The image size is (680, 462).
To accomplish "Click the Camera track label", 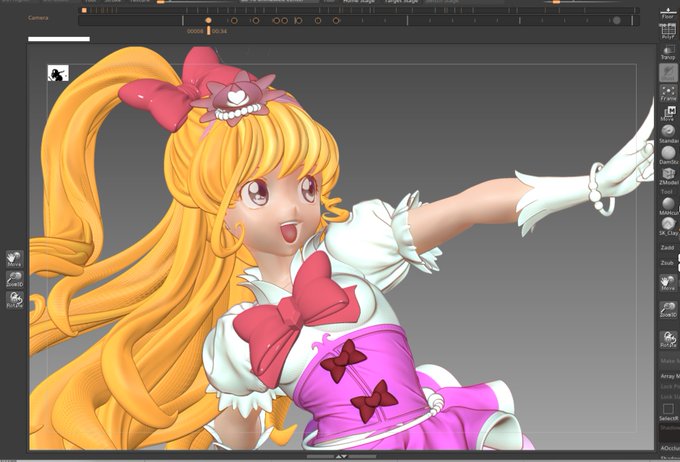I will click(38, 18).
